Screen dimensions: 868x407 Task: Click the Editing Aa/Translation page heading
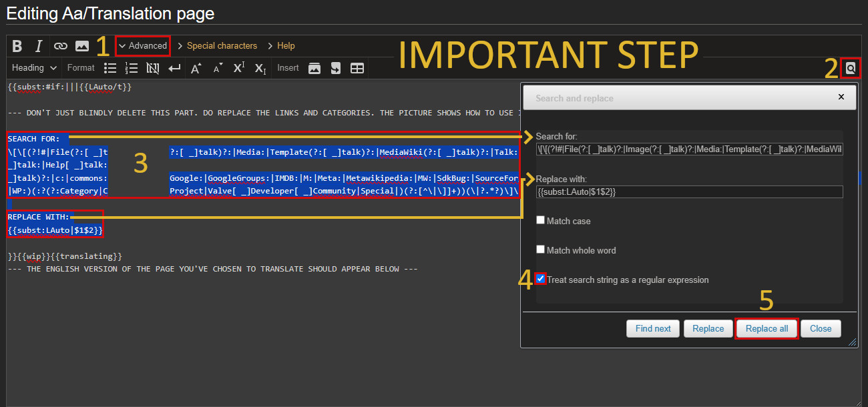(x=110, y=13)
